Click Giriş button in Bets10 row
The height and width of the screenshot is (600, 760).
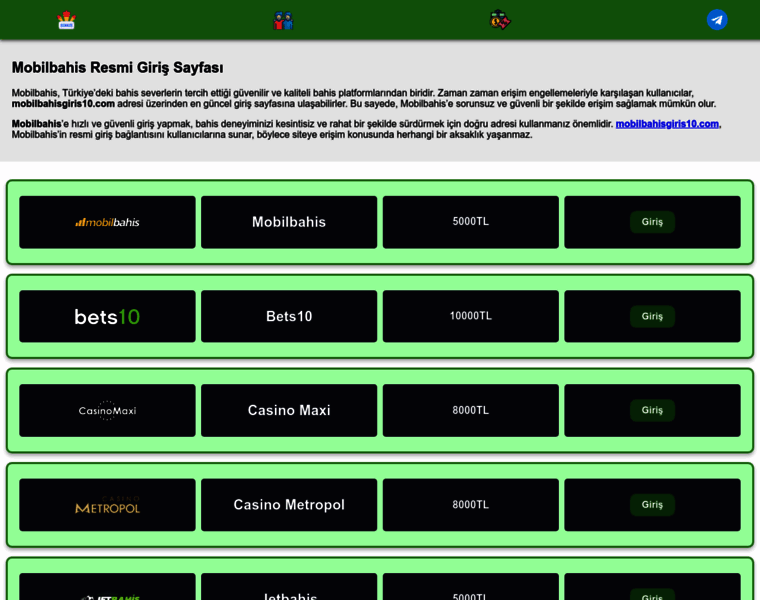(x=652, y=316)
